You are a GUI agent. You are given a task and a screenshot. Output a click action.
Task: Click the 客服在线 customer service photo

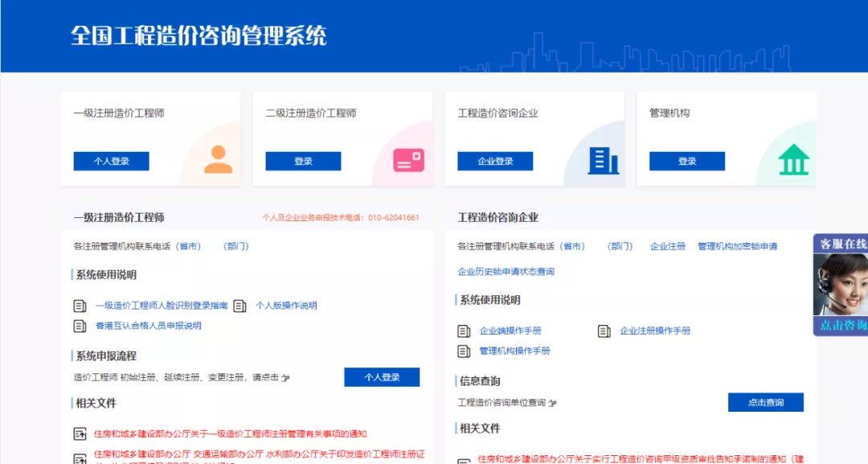click(841, 285)
